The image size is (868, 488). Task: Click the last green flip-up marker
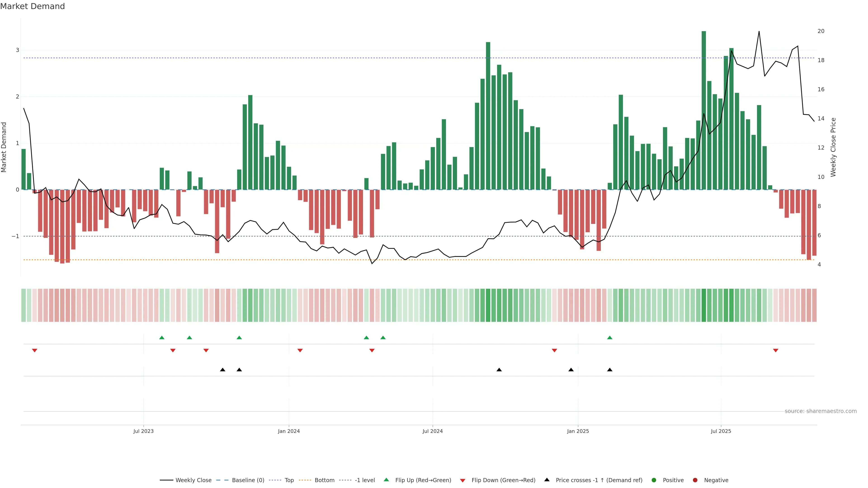(x=610, y=338)
